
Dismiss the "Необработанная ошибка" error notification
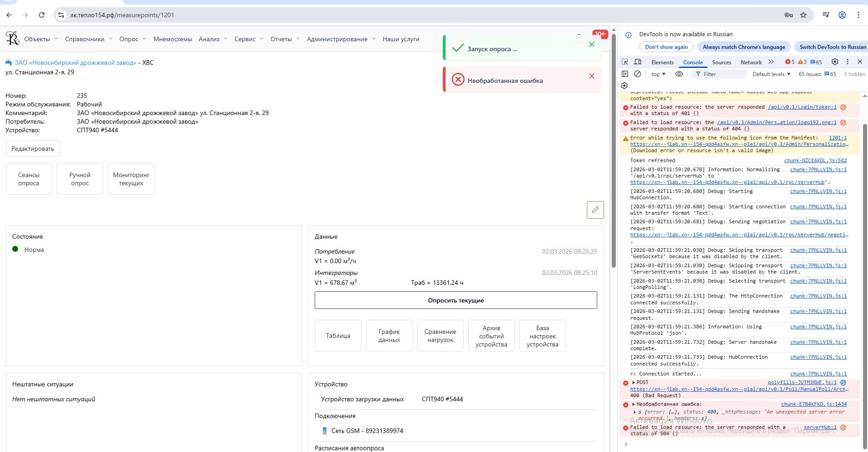point(591,76)
